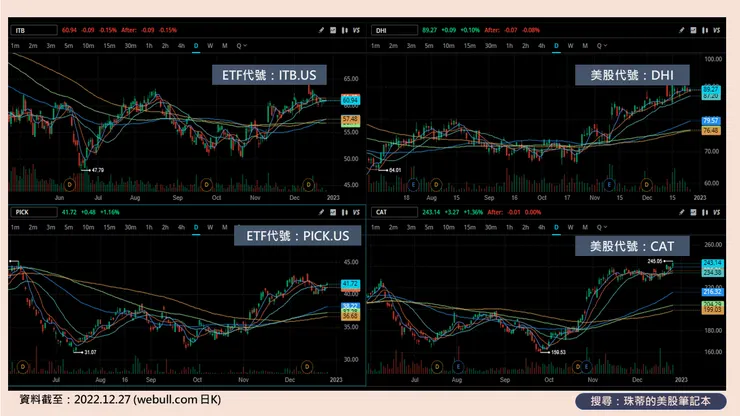Image resolution: width=740 pixels, height=416 pixels.
Task: Switch ITB chart to W weekly timeframe
Action: (x=210, y=46)
